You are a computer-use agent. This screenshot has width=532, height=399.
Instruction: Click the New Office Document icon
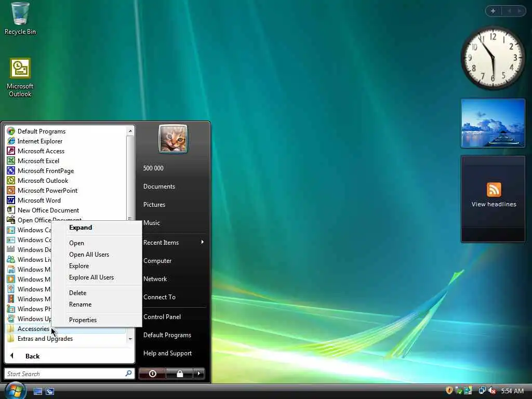(x=11, y=210)
